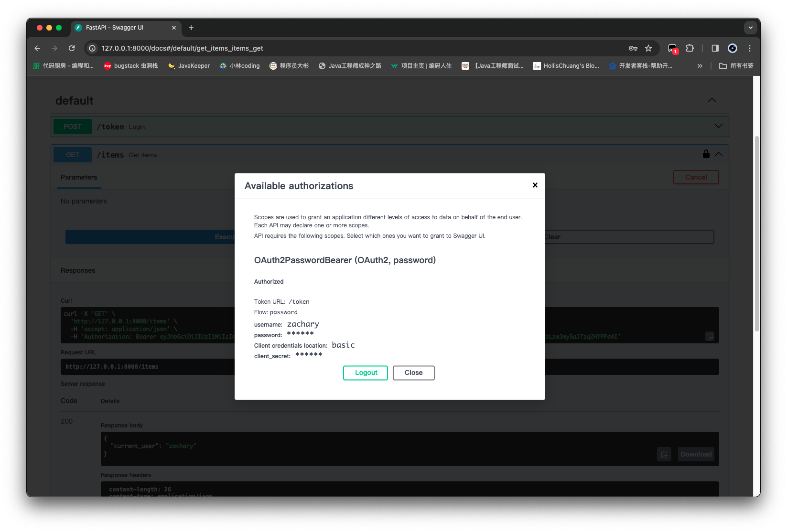787x532 pixels.
Task: Open the HollisChuang's Blog bookmark
Action: click(566, 66)
